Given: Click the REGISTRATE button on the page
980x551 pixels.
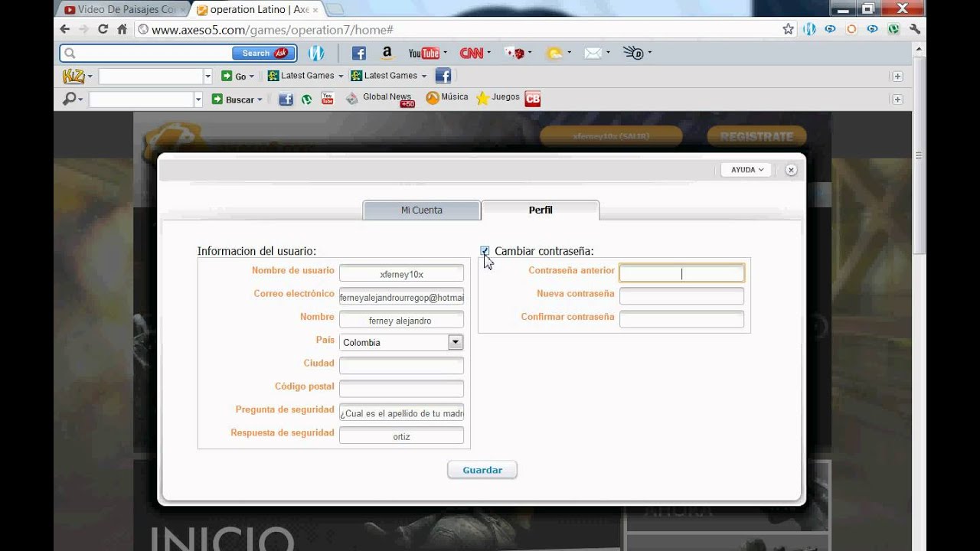Looking at the screenshot, I should point(756,136).
